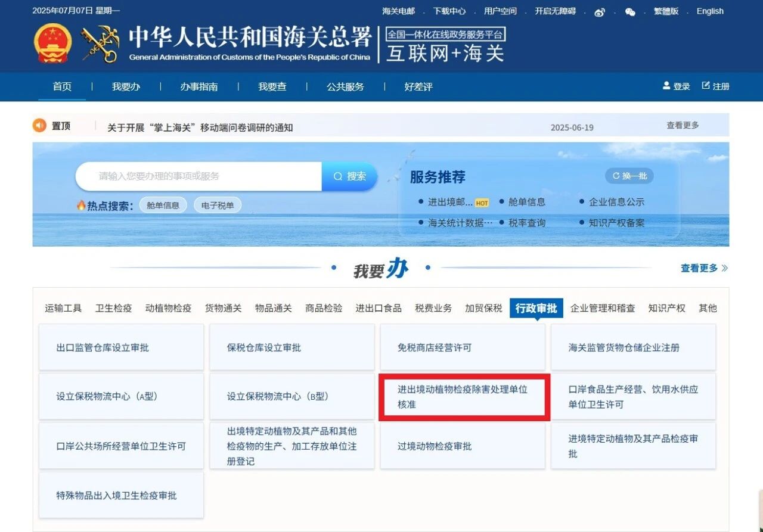Switch to 进出口食品 tab
This screenshot has height=532, width=763.
379,308
